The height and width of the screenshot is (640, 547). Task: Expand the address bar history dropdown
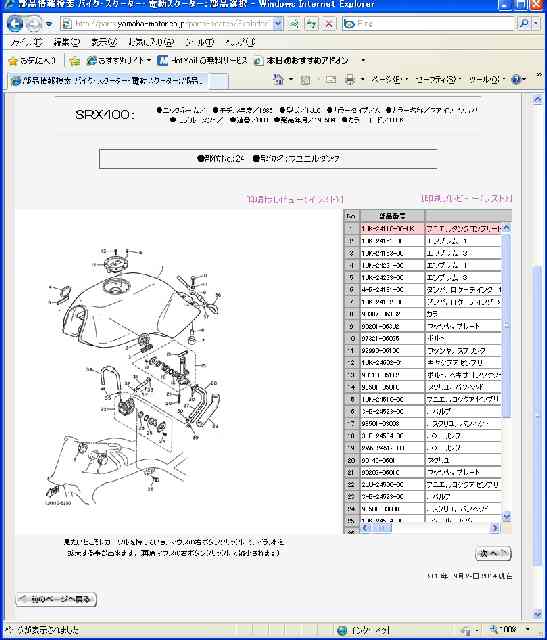(x=278, y=24)
